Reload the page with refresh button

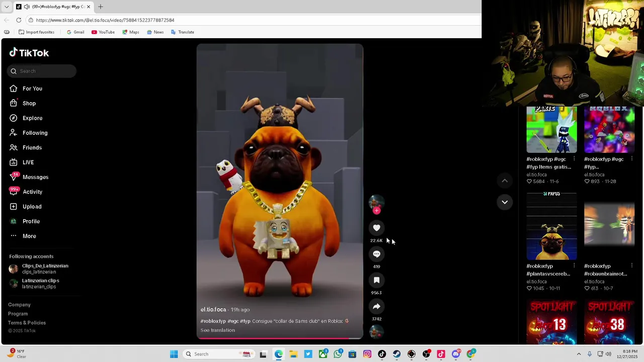click(19, 20)
